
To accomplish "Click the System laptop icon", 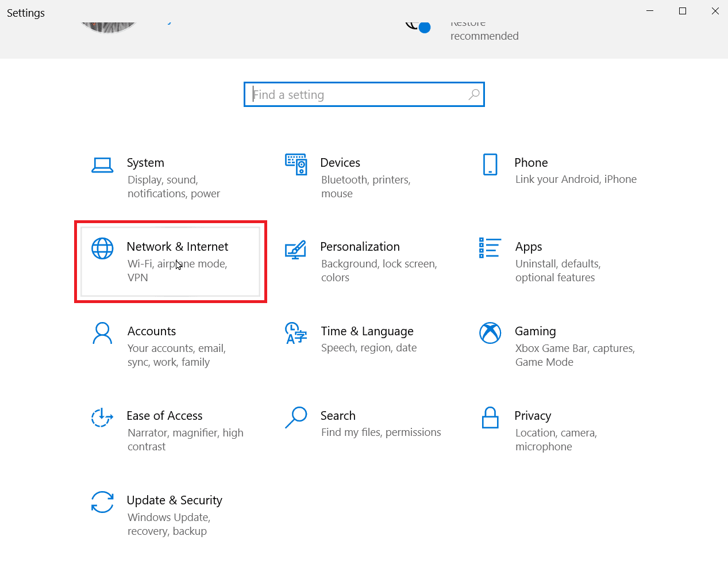I will pos(102,165).
